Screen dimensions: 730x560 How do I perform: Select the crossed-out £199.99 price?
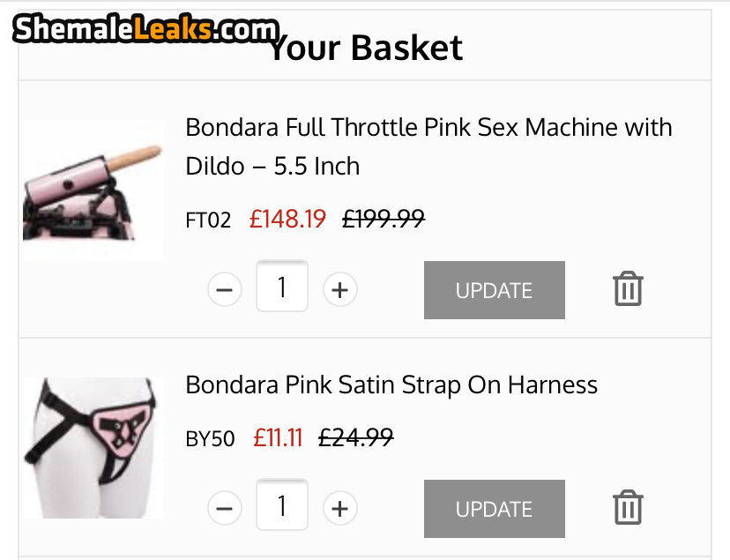click(383, 219)
